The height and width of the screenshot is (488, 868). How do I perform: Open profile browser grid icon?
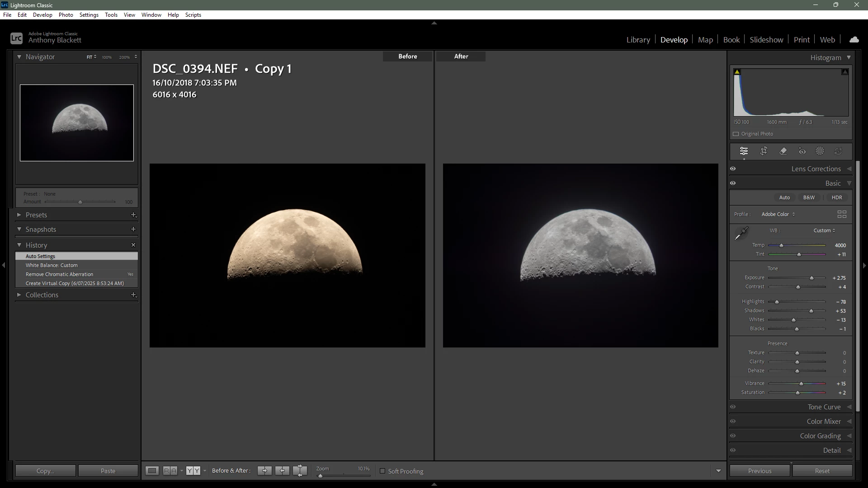pos(841,214)
